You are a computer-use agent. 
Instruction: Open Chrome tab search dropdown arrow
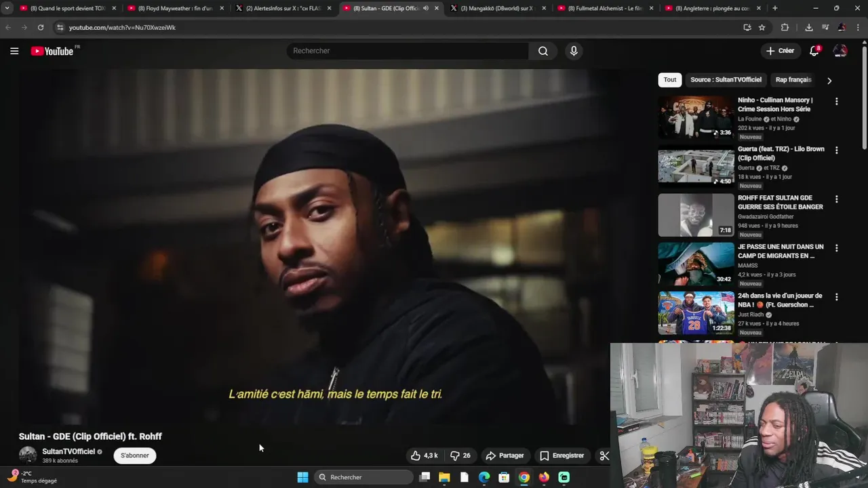[7, 8]
